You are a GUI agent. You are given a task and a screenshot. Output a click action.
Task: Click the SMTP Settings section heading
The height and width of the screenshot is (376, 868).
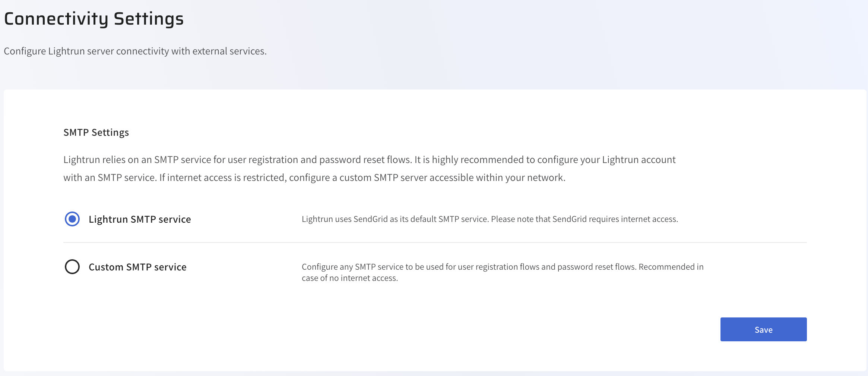(x=96, y=132)
